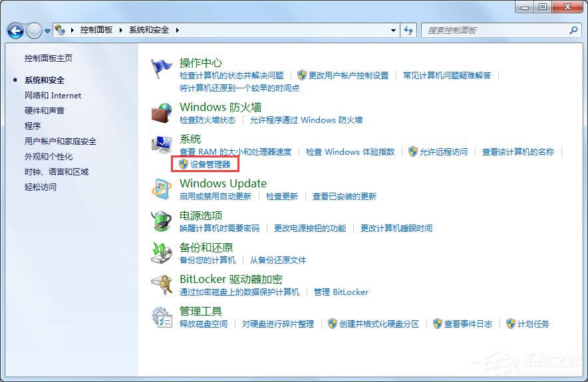This screenshot has width=588, height=382.
Task: Expand arrow after 系统和安全 breadcrumb
Action: (177, 30)
